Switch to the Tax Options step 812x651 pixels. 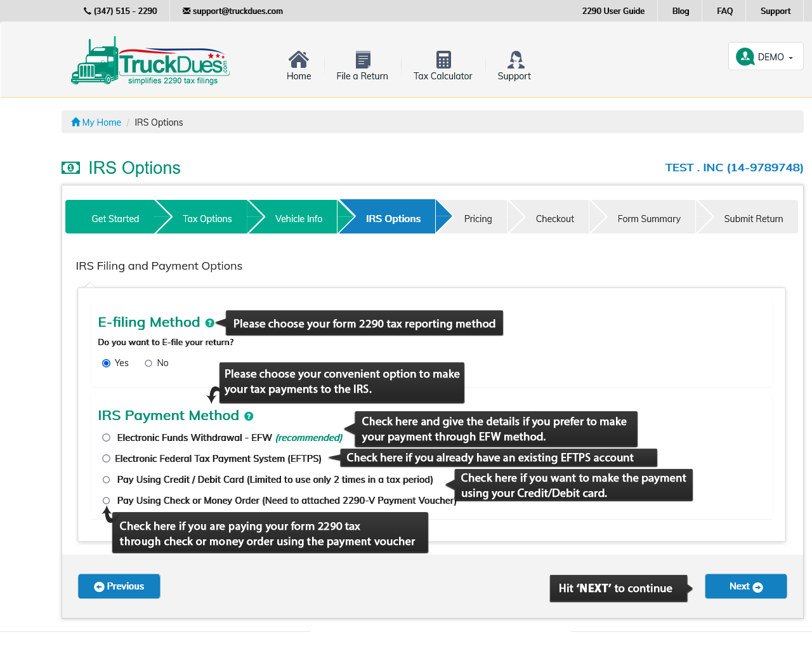pyautogui.click(x=207, y=219)
